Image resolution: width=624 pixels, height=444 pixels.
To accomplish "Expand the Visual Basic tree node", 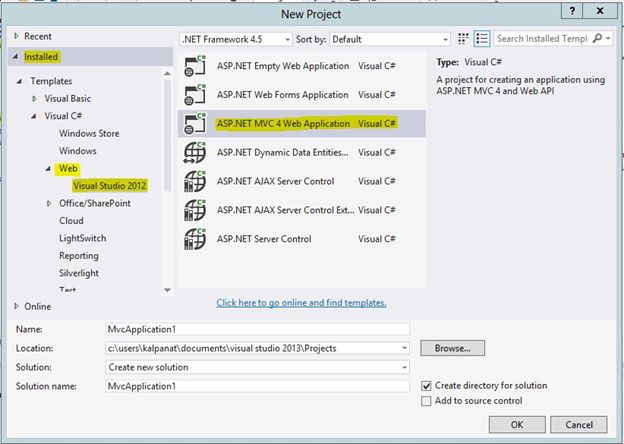I will pyautogui.click(x=35, y=99).
